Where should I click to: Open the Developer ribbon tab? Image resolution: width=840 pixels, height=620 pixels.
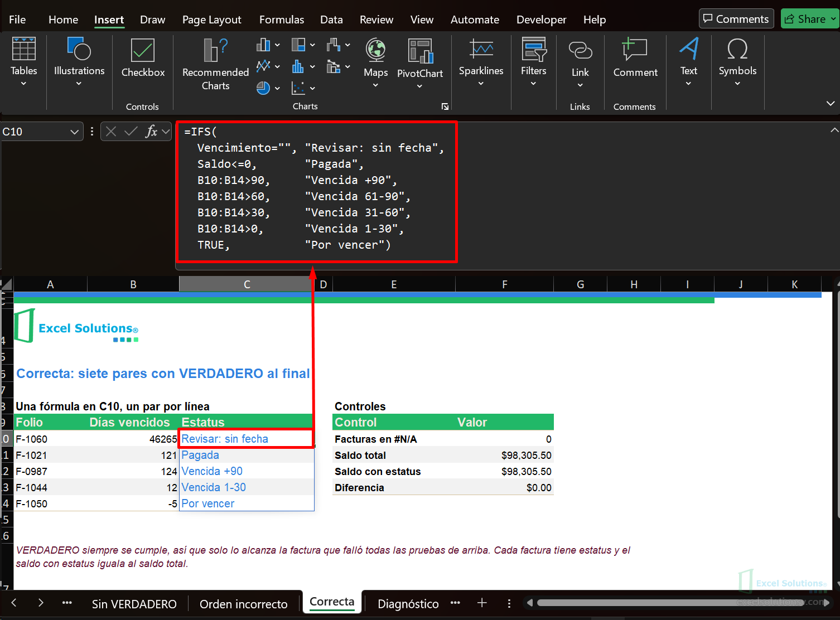point(541,20)
